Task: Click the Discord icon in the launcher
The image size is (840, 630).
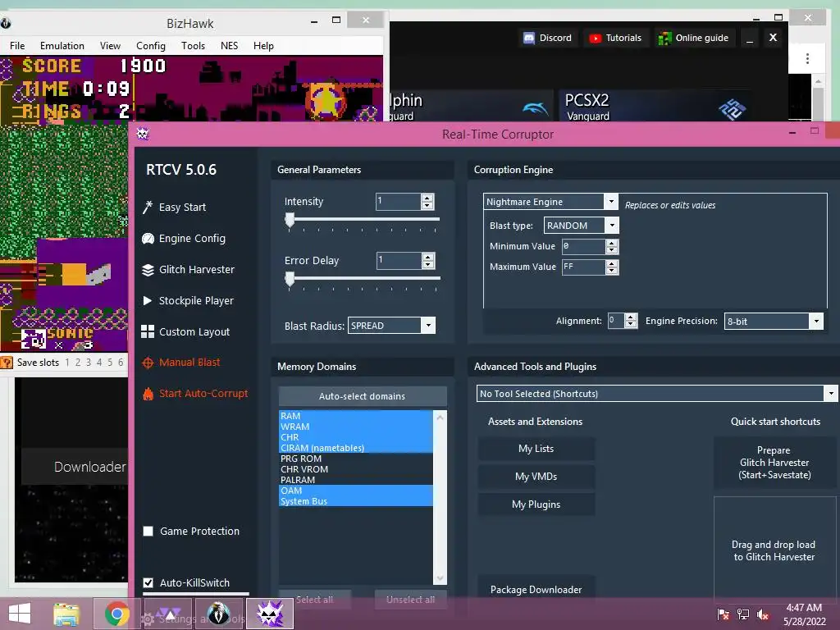Action: click(529, 38)
